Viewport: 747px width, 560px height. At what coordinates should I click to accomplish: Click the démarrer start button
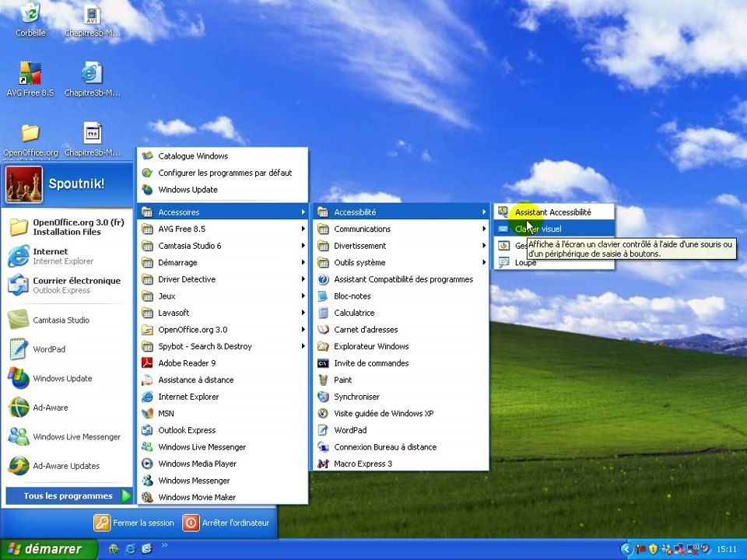pyautogui.click(x=48, y=549)
